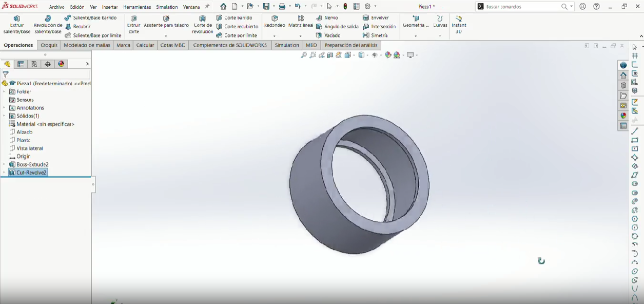Screen dimensions: 644x304
Task: Click the Home icon in title bar
Action: tap(223, 7)
